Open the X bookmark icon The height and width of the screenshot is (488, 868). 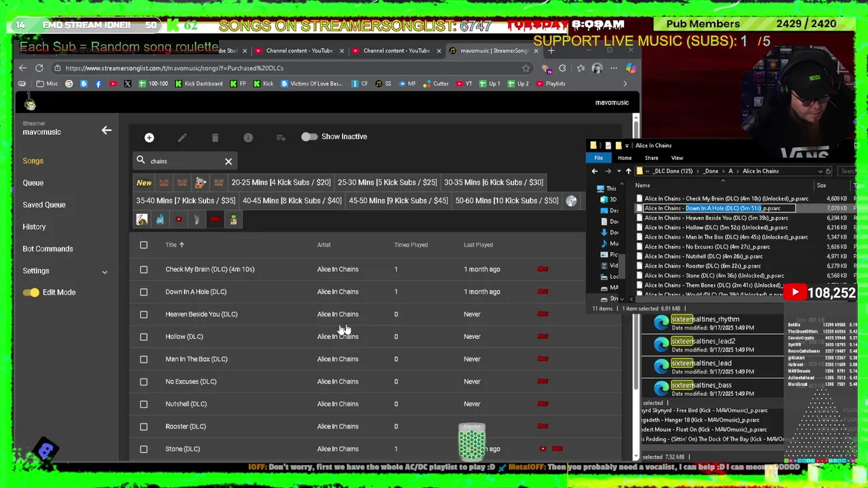click(x=127, y=83)
